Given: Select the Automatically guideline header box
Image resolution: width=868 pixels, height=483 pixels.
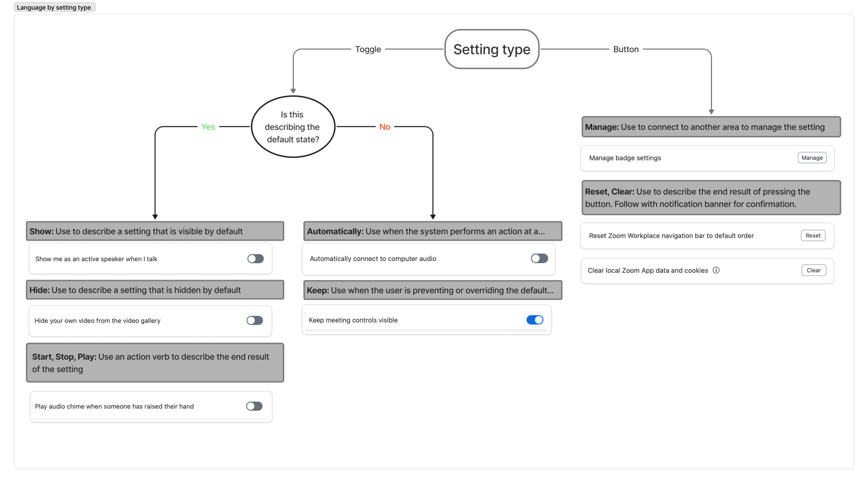Looking at the screenshot, I should 432,232.
